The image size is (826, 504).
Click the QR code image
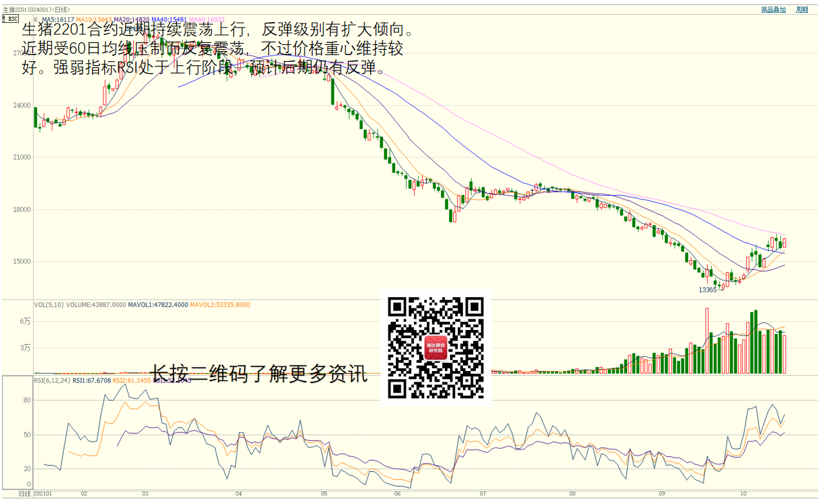point(436,347)
